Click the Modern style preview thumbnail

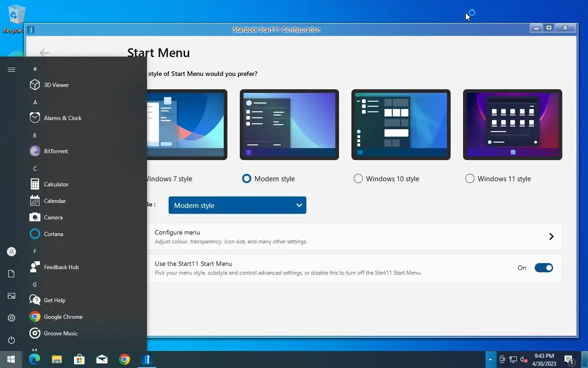pyautogui.click(x=289, y=125)
